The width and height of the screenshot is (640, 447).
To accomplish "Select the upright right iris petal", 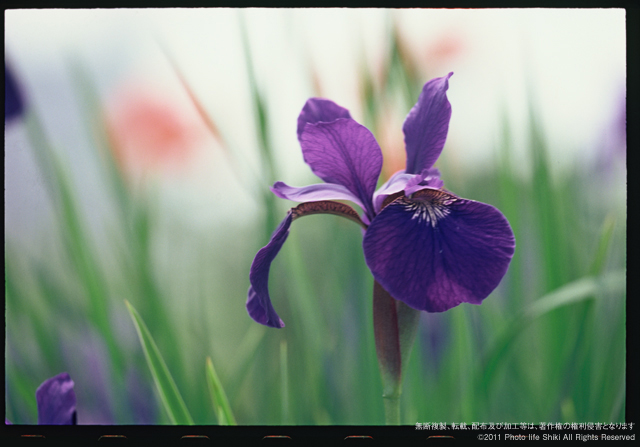I will click(x=428, y=125).
